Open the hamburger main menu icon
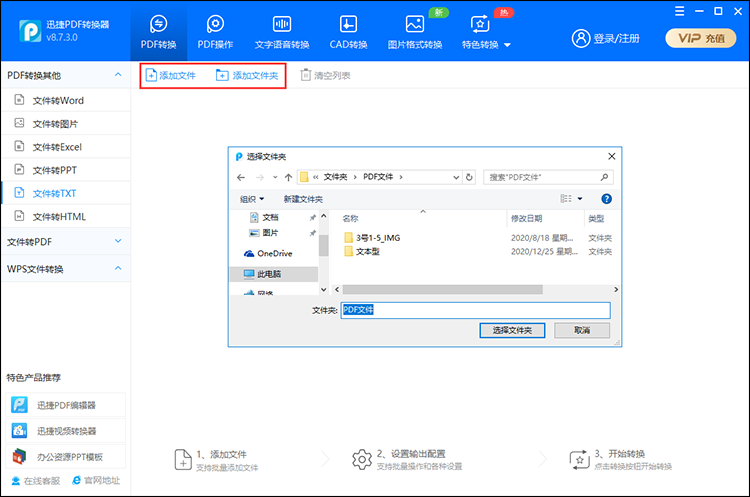750x497 pixels. (x=679, y=11)
